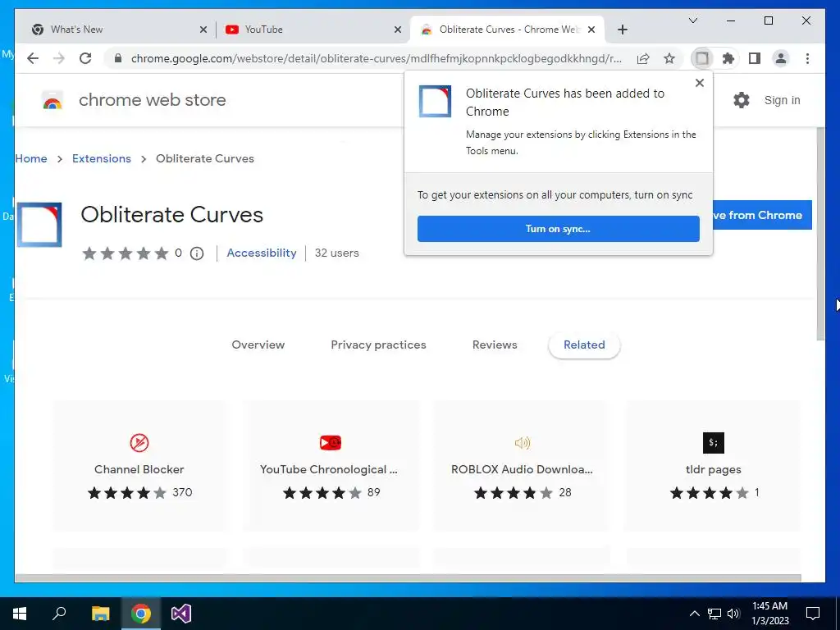Viewport: 840px width, 630px height.
Task: Click the chrome web store rainbow logo
Action: (x=52, y=100)
